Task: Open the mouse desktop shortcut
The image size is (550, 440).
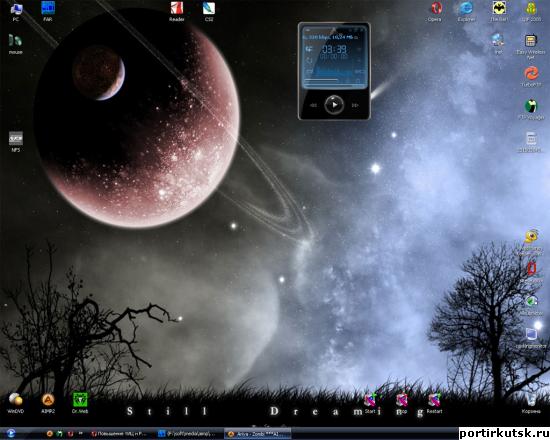Action: [x=15, y=44]
